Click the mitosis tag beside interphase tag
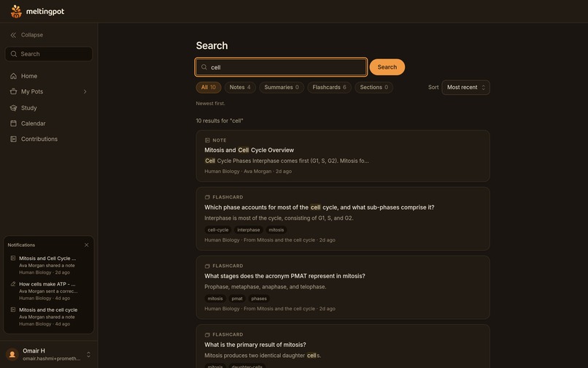Screen dimensions: 588x368 pos(276,230)
